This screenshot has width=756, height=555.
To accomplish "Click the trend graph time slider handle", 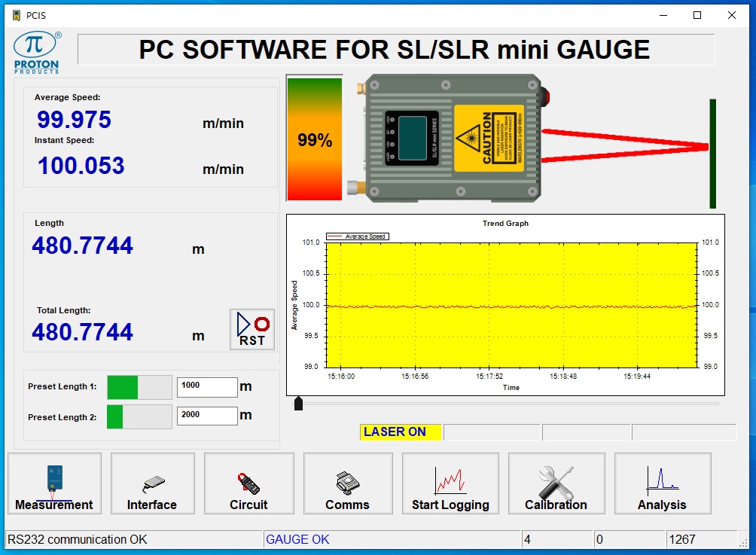I will point(298,404).
